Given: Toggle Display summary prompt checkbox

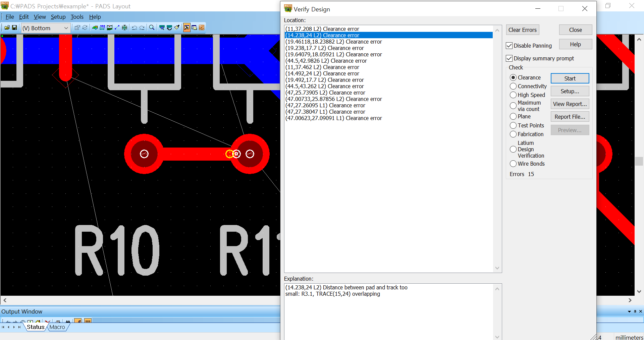Looking at the screenshot, I should pos(509,58).
